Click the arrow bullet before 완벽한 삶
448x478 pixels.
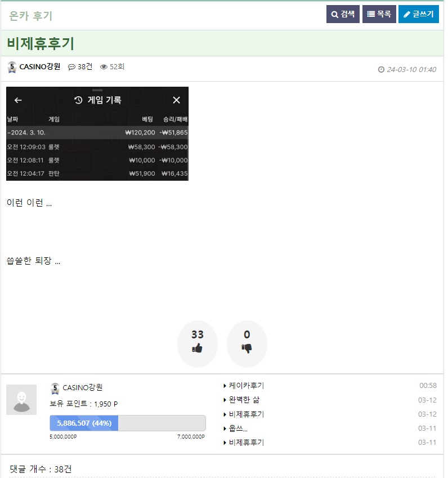tap(225, 400)
